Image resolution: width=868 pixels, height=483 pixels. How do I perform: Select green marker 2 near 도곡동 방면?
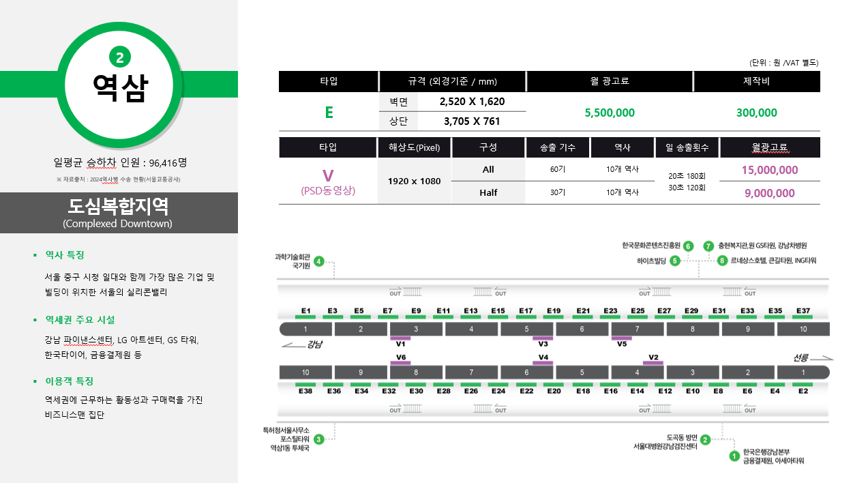pyautogui.click(x=706, y=440)
